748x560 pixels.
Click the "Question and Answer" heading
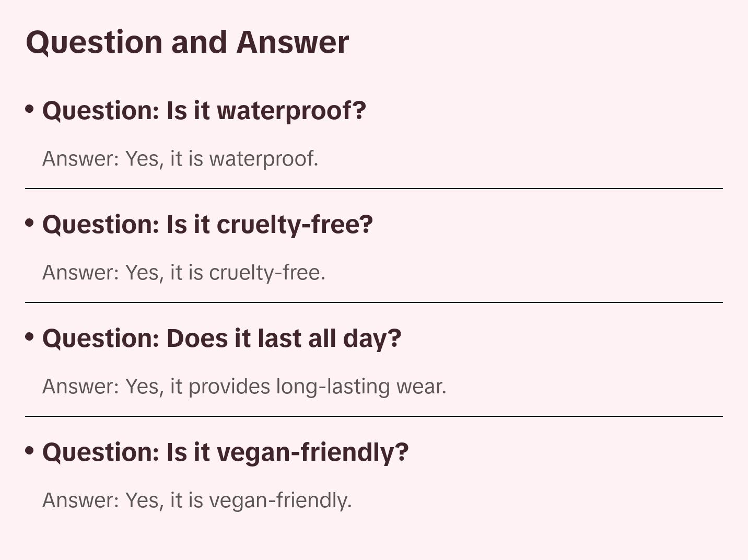click(187, 42)
